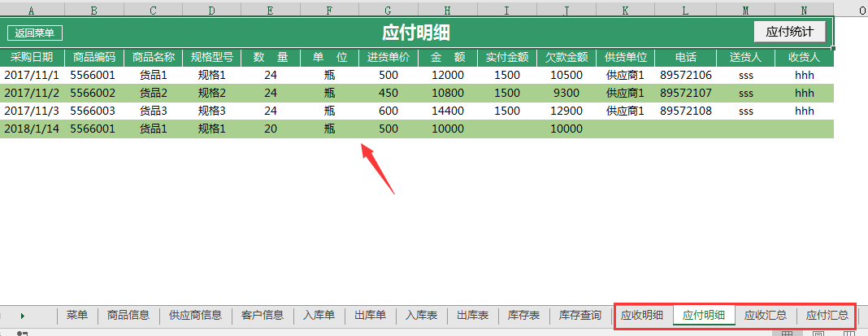Viewport: 868px width, 336px height.
Task: Go to the next sheet tab with the green arrow
Action: 23,316
